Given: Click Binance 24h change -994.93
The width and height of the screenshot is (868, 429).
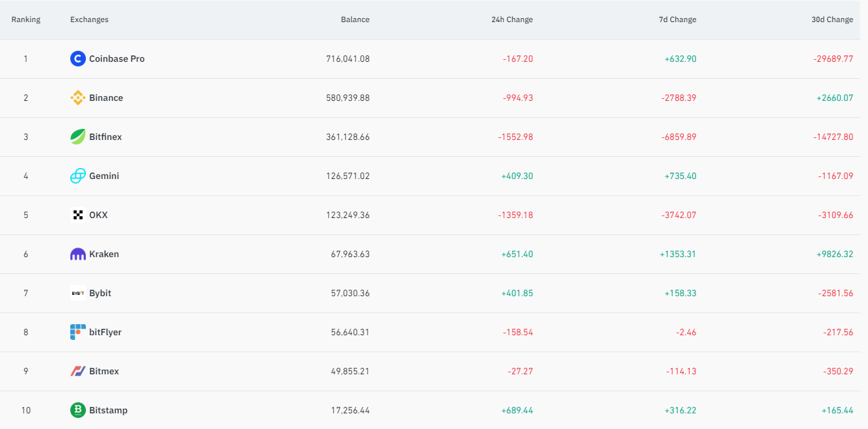Looking at the screenshot, I should tap(518, 98).
